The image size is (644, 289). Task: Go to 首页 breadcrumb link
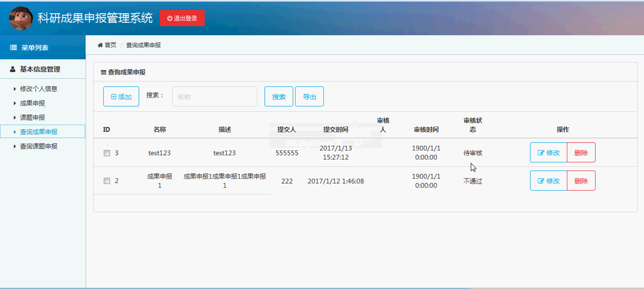coord(110,45)
